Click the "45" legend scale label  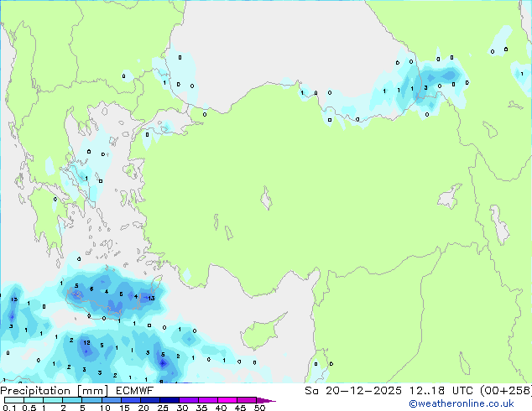point(240,408)
